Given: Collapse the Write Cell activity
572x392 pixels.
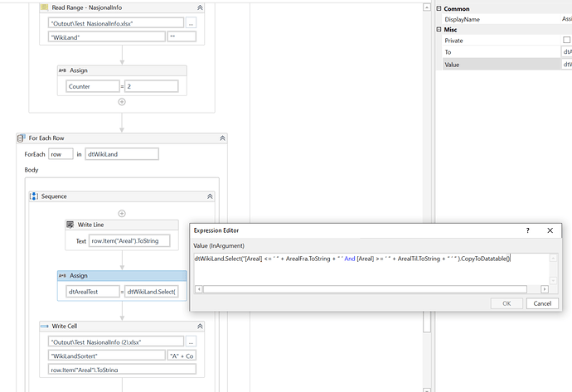Looking at the screenshot, I should click(x=200, y=327).
